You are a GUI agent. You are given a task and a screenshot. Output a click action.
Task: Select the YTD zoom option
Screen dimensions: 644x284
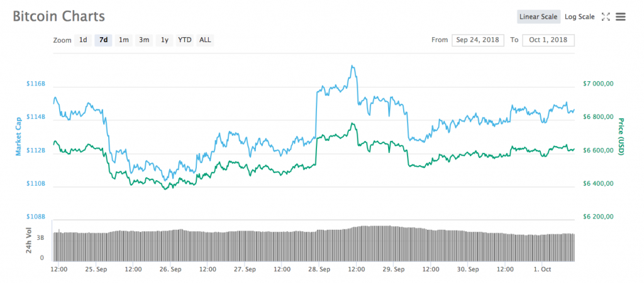(x=184, y=40)
